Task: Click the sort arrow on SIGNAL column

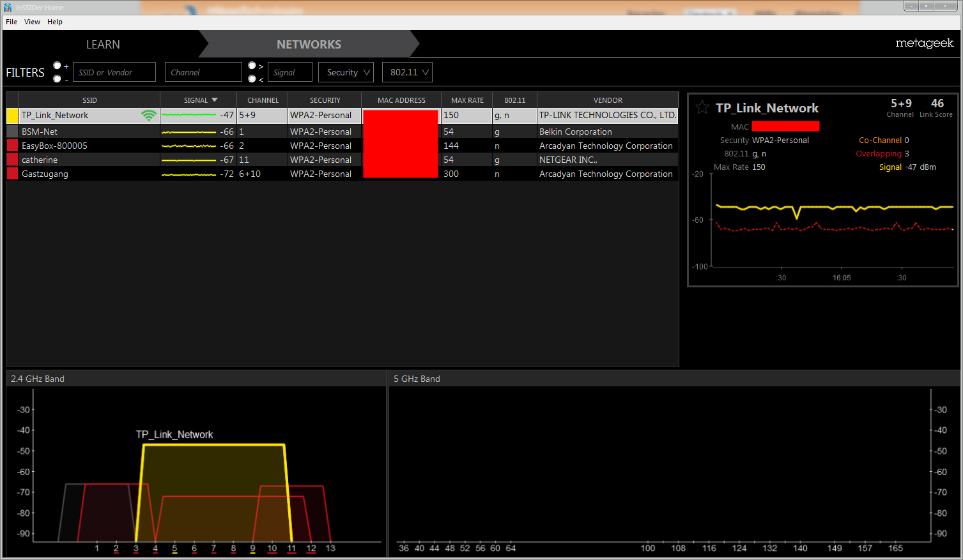Action: (x=215, y=100)
